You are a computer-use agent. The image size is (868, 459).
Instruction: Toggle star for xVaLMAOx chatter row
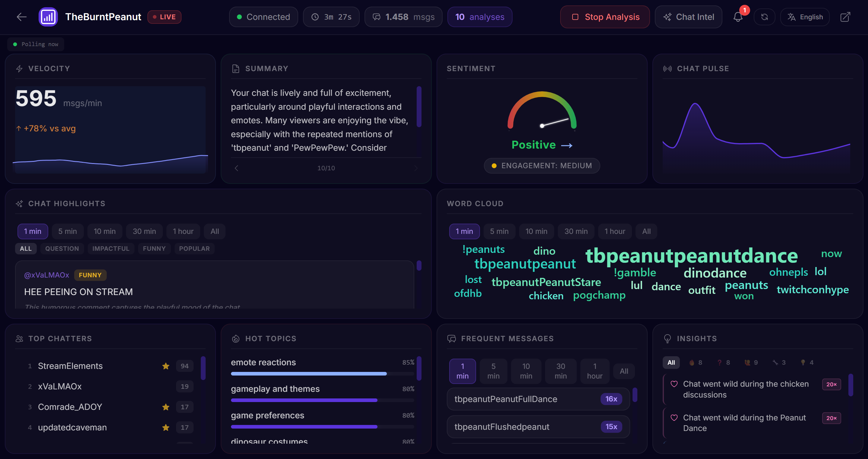[166, 387]
